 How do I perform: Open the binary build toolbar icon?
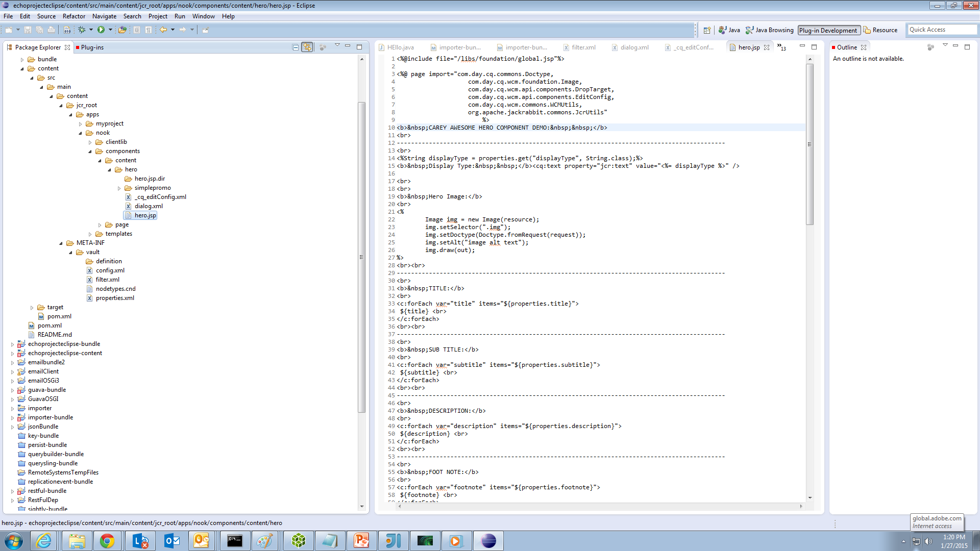click(x=67, y=30)
